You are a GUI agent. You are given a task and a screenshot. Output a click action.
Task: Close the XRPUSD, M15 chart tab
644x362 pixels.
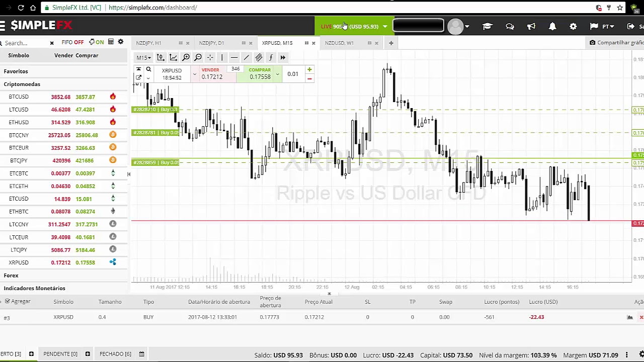[313, 43]
